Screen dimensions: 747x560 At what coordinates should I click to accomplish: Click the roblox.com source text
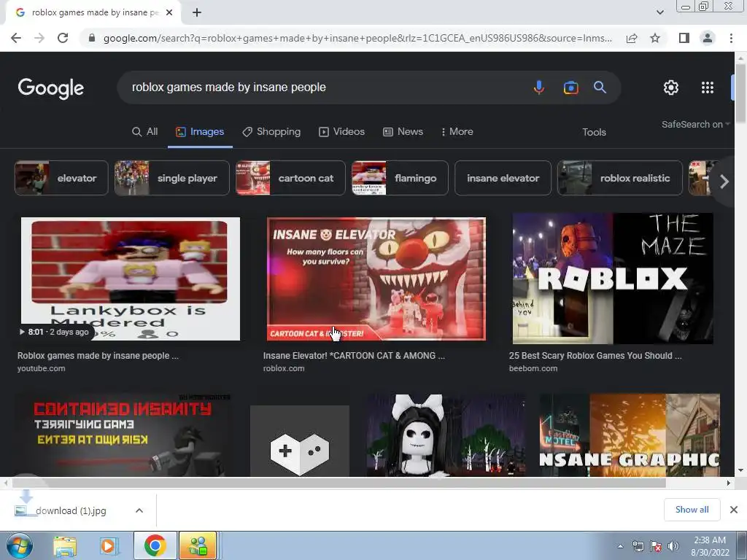284,368
